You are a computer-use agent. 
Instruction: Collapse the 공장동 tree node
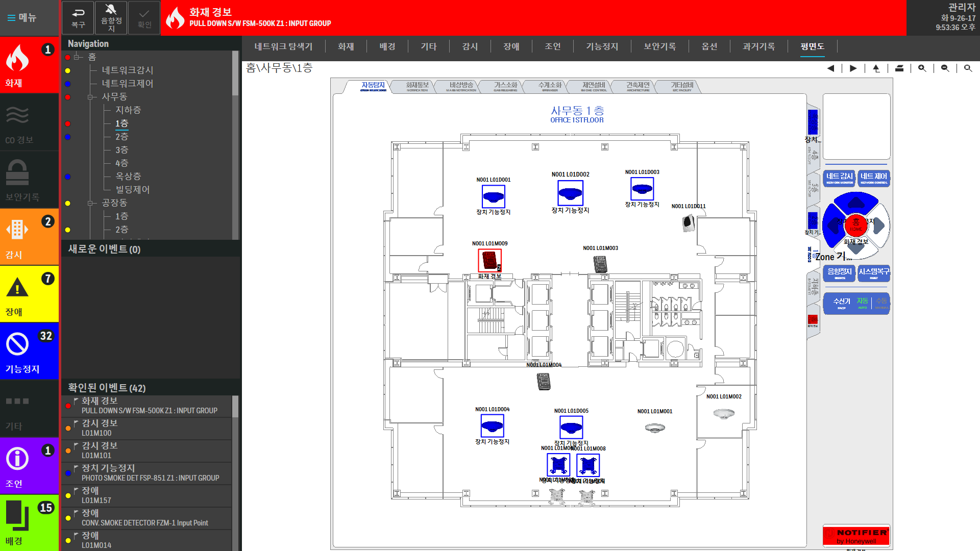pyautogui.click(x=90, y=203)
